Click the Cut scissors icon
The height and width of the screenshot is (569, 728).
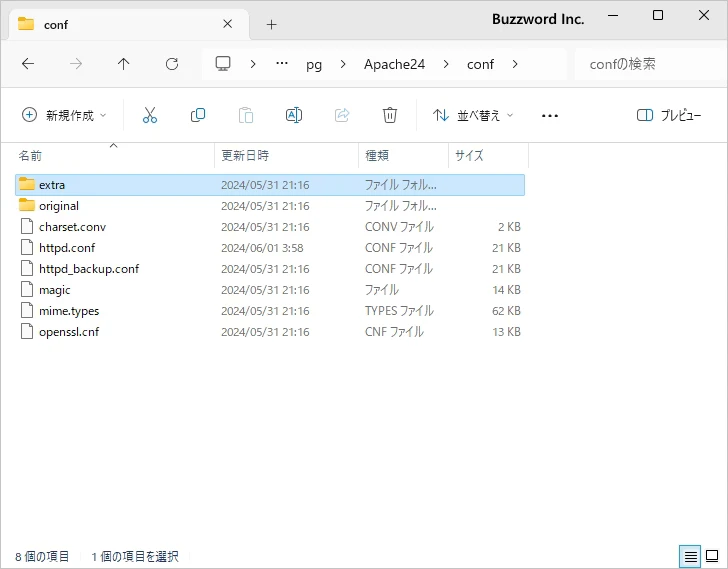point(150,115)
